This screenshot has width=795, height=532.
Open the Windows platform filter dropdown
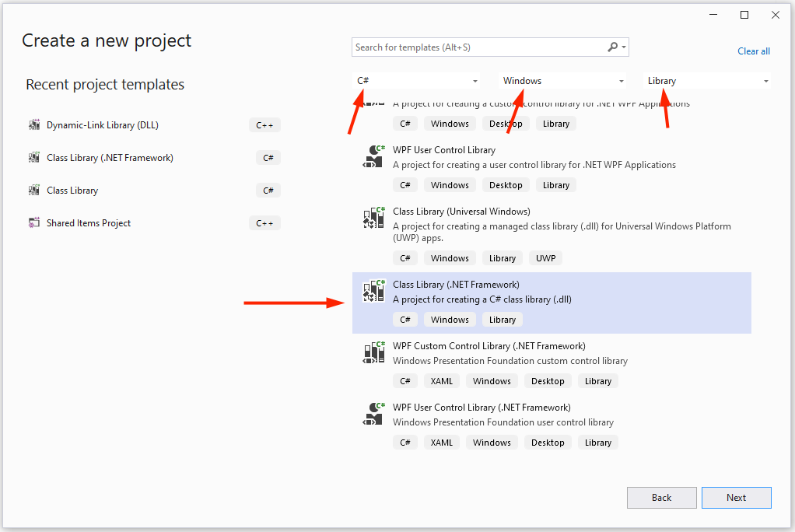click(x=562, y=81)
